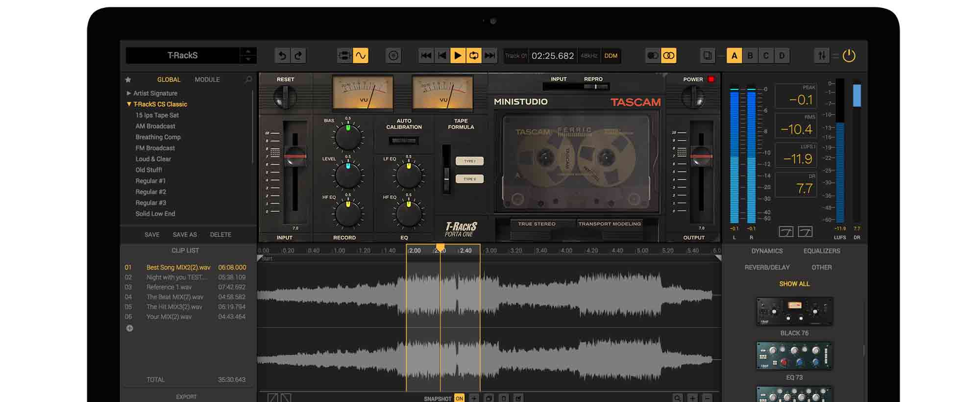Adjust the OUTPUT fader handle
This screenshot has height=402, width=980.
point(701,156)
